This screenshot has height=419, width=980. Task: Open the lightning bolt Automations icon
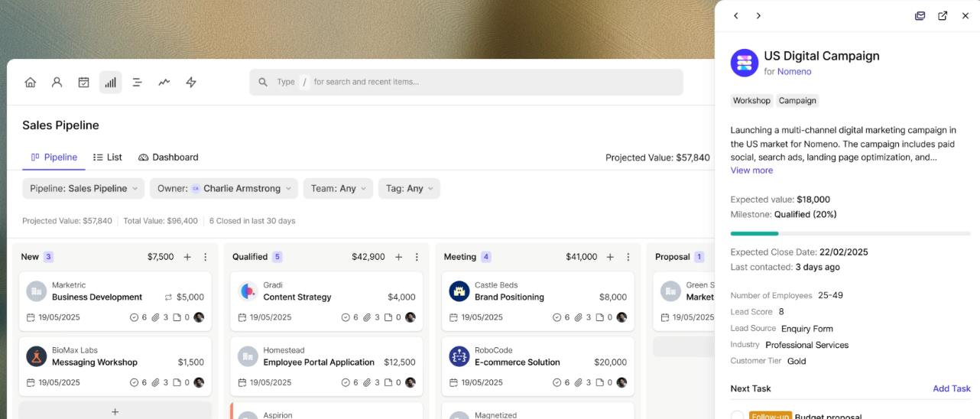point(191,83)
